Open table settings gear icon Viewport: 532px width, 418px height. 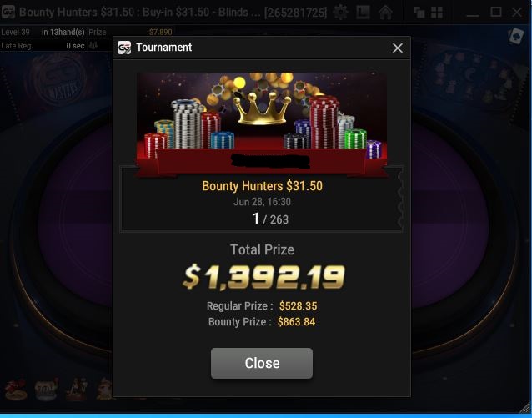pos(341,13)
